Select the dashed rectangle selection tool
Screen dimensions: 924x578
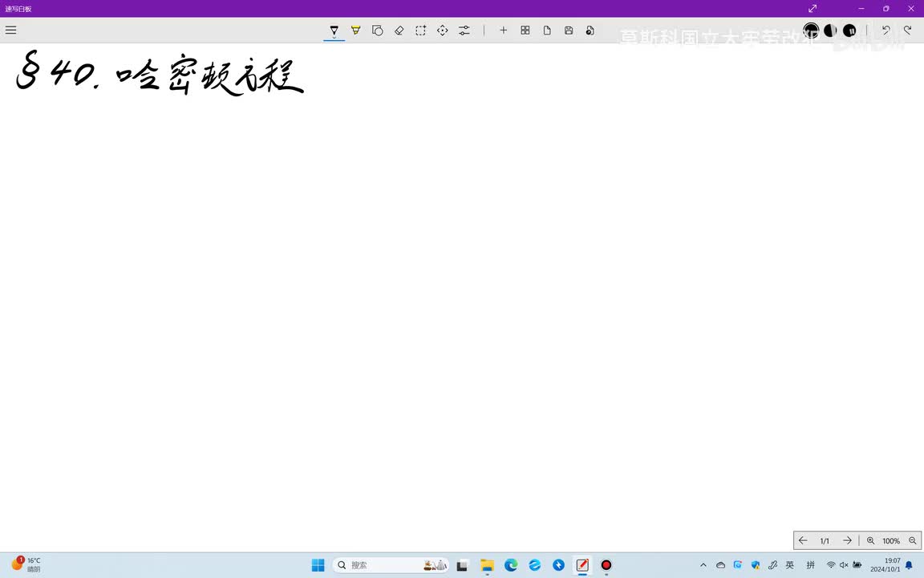(421, 30)
